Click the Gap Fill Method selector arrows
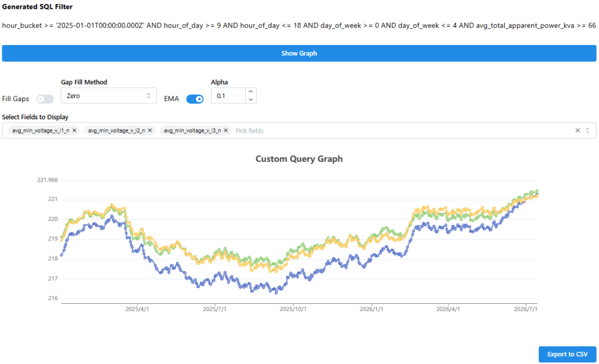This screenshot has height=364, width=599. pyautogui.click(x=148, y=96)
